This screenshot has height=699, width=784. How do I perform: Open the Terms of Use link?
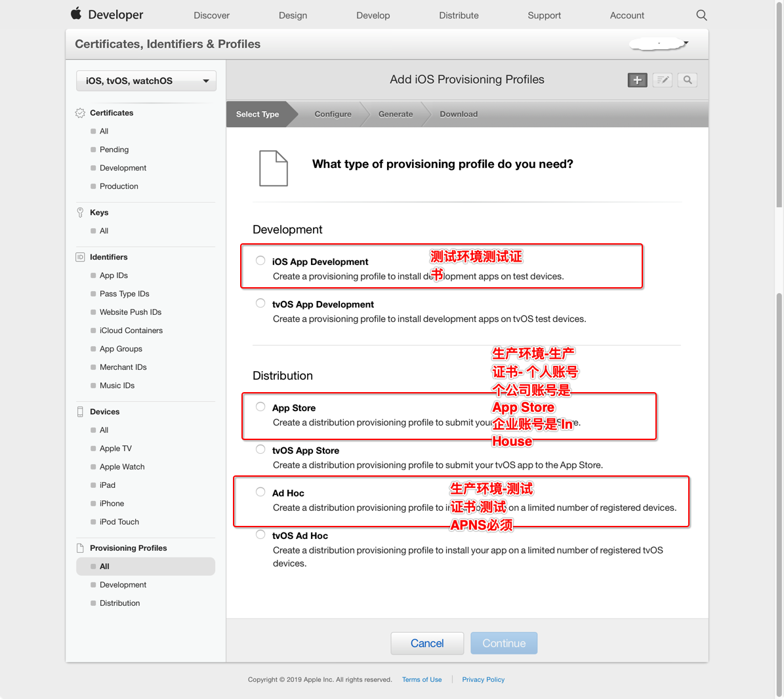pyautogui.click(x=421, y=680)
